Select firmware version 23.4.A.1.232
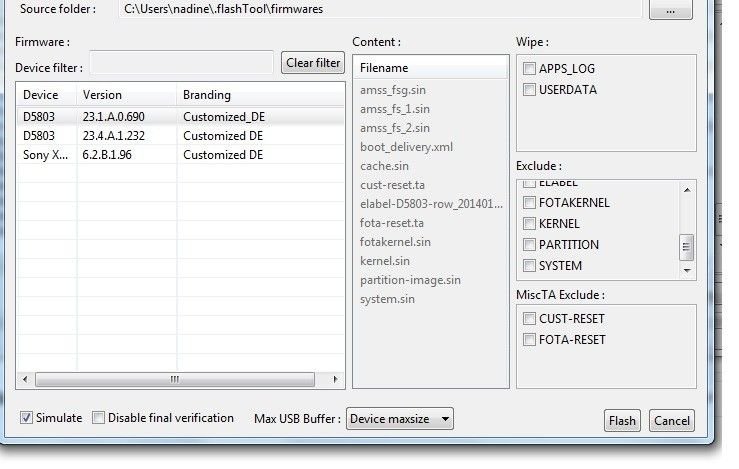The width and height of the screenshot is (739, 469). (x=114, y=136)
